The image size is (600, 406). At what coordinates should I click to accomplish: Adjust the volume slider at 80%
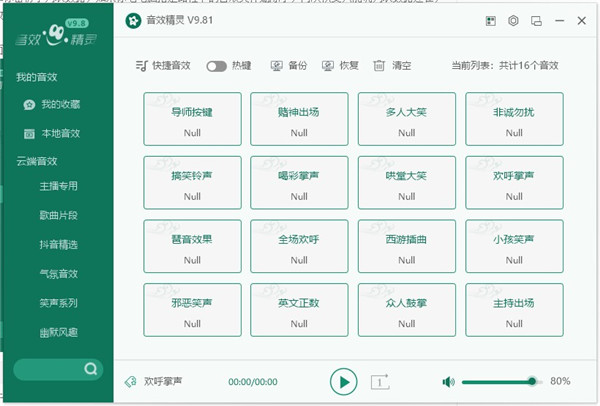point(532,381)
